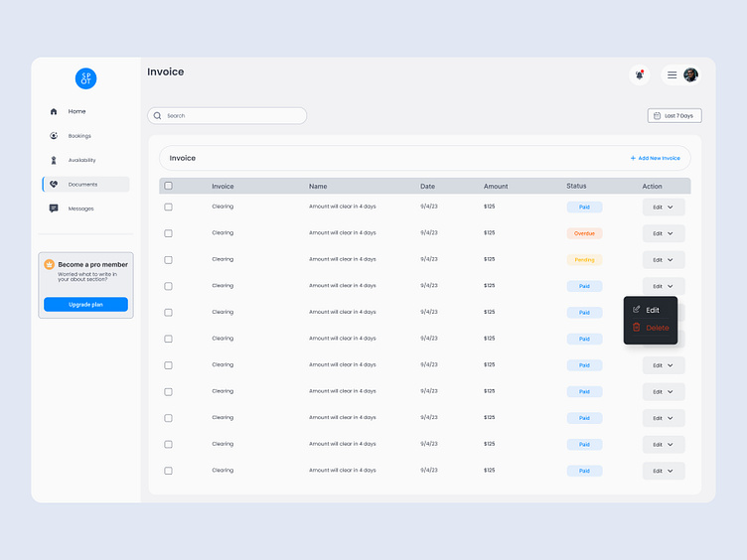The image size is (747, 560).
Task: Click the SPOT logo icon
Action: click(85, 78)
